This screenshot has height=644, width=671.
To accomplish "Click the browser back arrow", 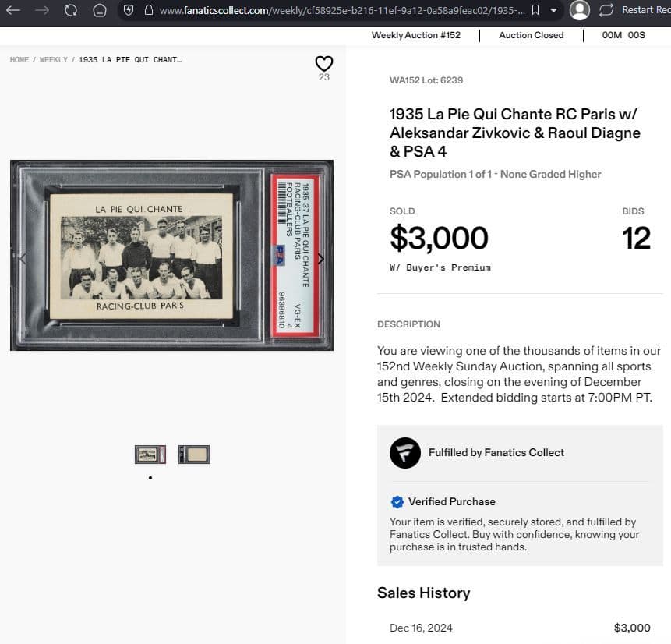I will (x=12, y=10).
